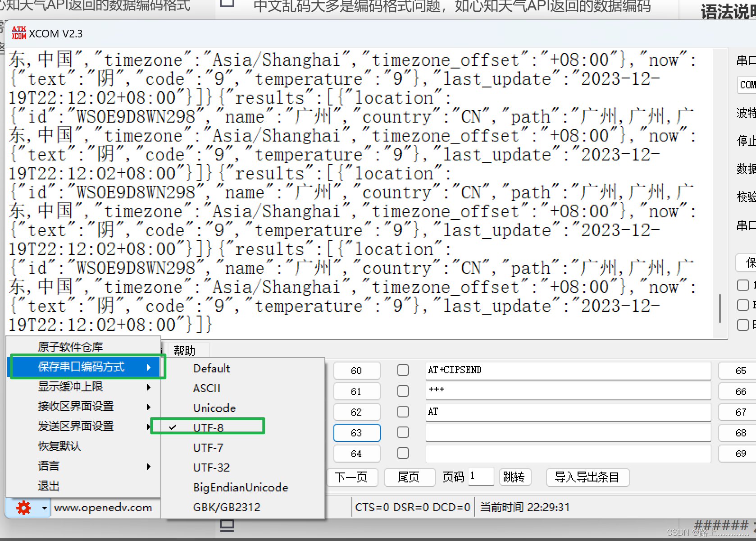Screen dimensions: 756x541
Task: Open the red gear settings icon
Action: click(23, 508)
